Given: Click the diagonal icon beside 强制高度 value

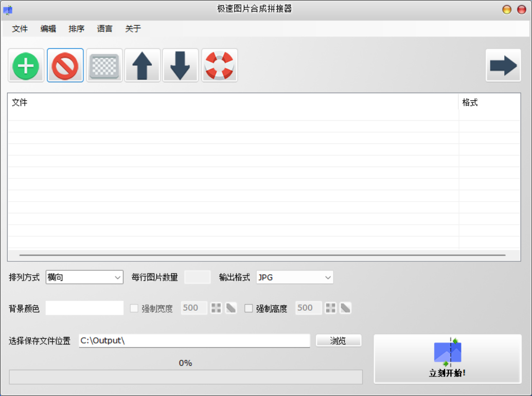Looking at the screenshot, I should click(345, 308).
